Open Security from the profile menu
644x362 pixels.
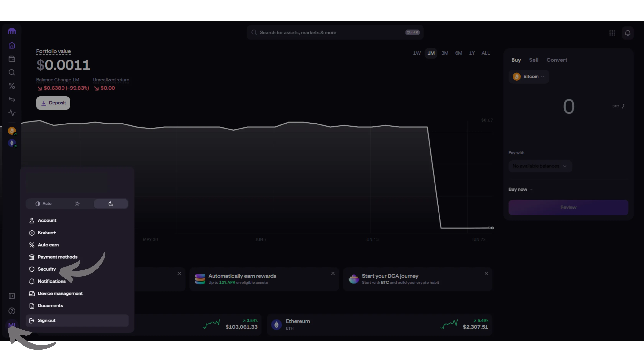(47, 269)
